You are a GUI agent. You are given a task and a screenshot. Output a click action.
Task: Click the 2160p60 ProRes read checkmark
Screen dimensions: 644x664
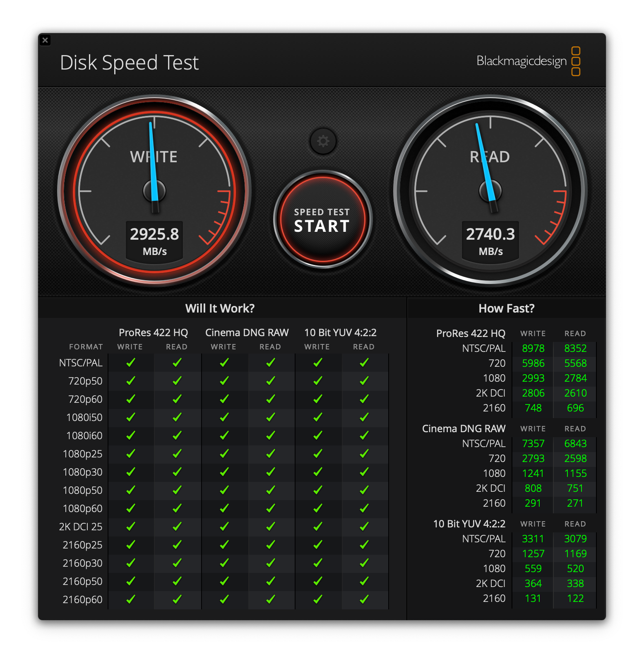(177, 599)
